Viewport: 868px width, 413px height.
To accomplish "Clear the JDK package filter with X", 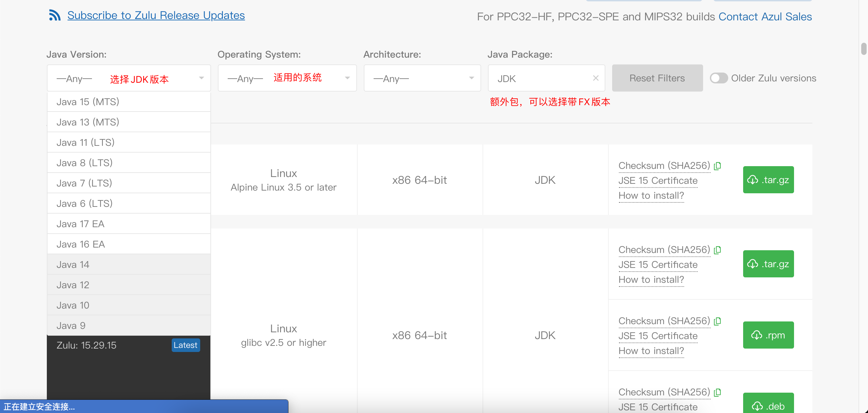I will click(596, 78).
